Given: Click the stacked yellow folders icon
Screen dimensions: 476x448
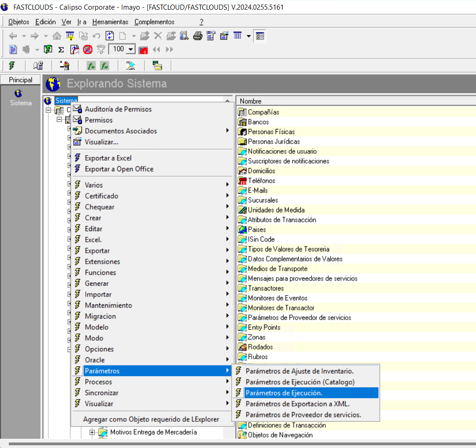Looking at the screenshot, I should tap(157, 65).
